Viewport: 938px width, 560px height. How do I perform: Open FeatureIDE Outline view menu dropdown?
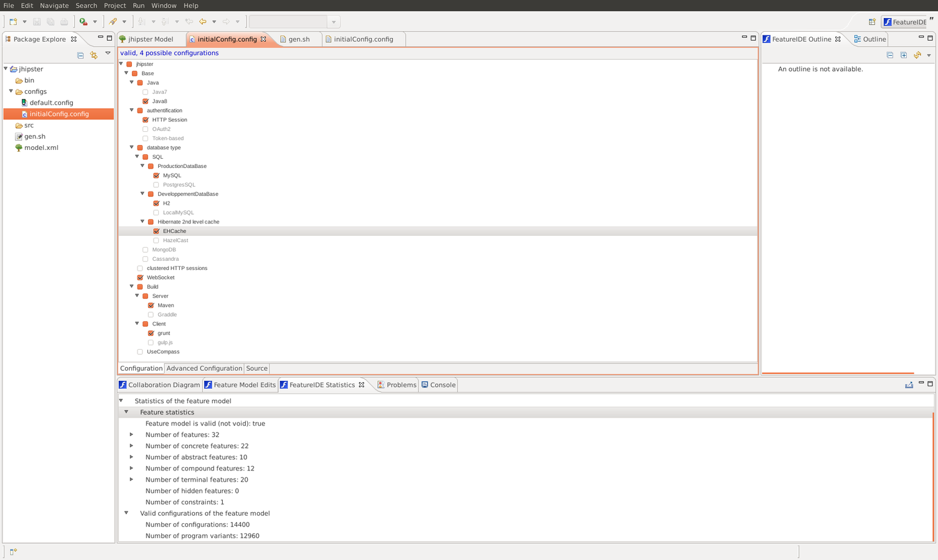click(929, 55)
